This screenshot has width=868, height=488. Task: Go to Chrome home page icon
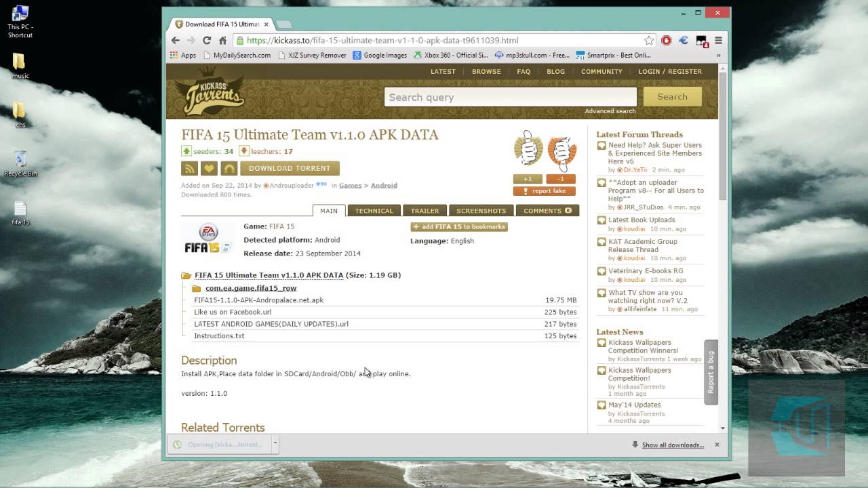point(222,40)
